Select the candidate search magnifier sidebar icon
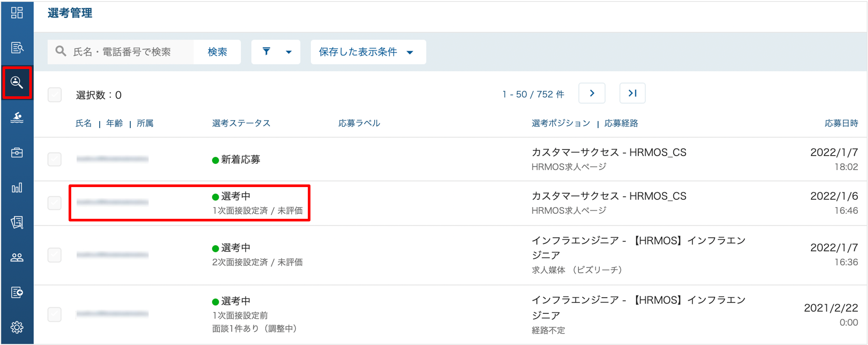 coord(17,83)
